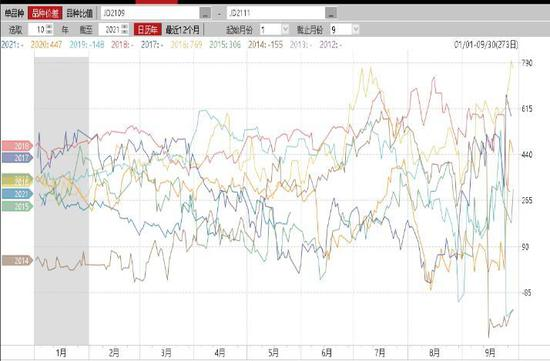Click the date range text 01/01-09/30(273日)
Viewport: 550px width, 361px height.
click(x=486, y=45)
